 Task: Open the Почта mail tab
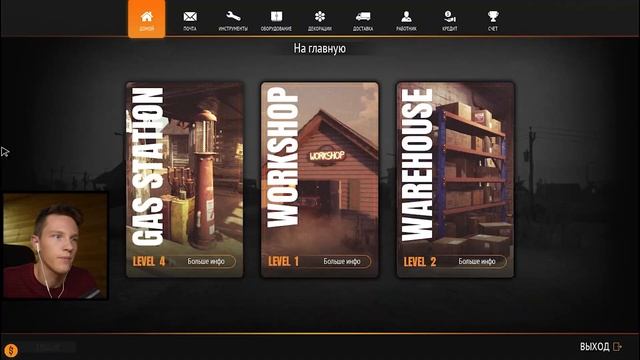click(x=190, y=20)
